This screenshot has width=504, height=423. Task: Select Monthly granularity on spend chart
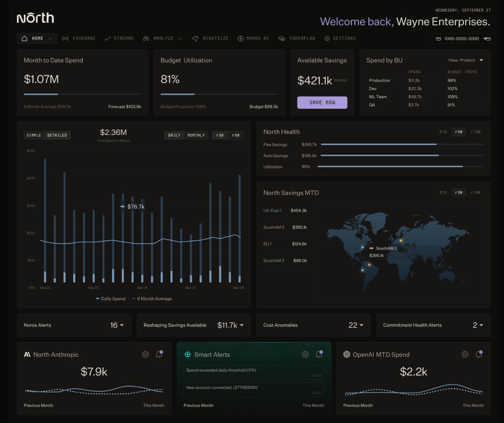[x=196, y=135]
